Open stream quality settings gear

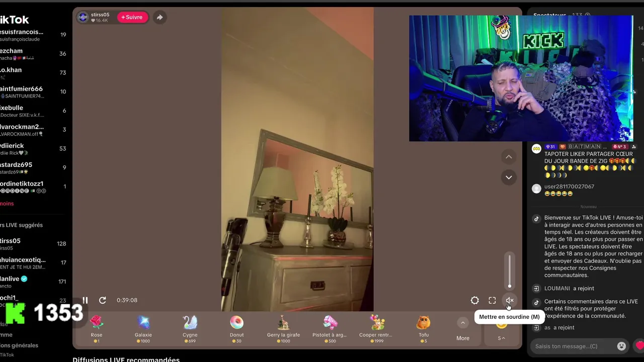pos(474,300)
